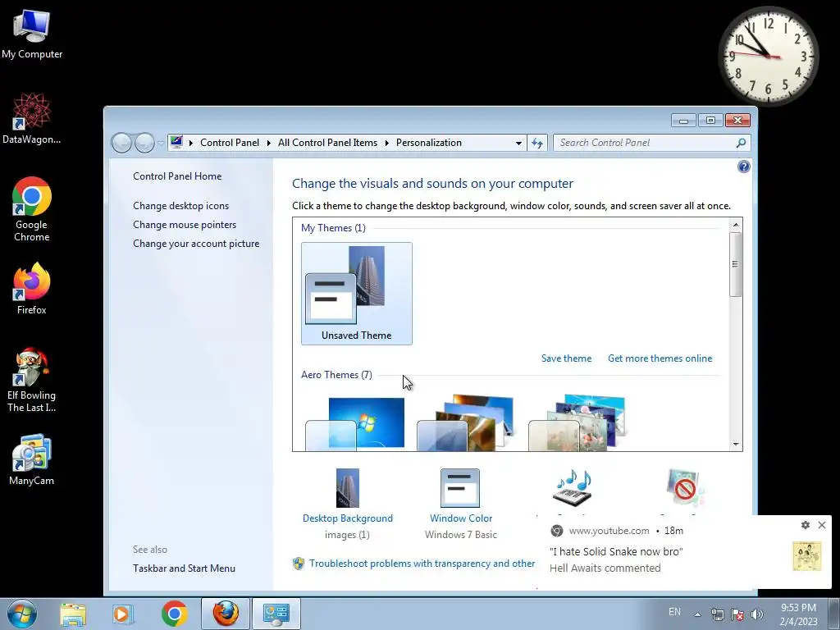
Task: Open address bar history dropdown
Action: (x=518, y=143)
